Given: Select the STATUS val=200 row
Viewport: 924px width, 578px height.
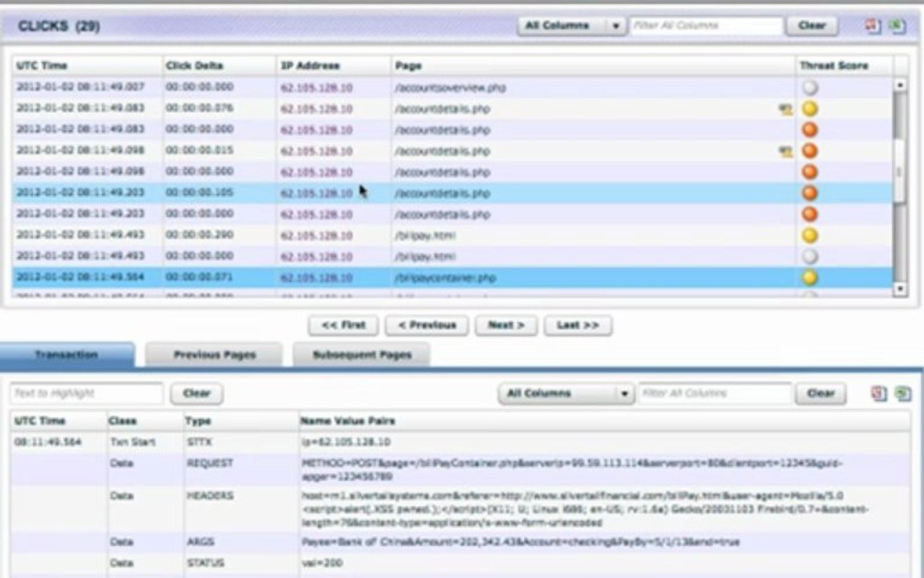Looking at the screenshot, I should click(x=460, y=564).
